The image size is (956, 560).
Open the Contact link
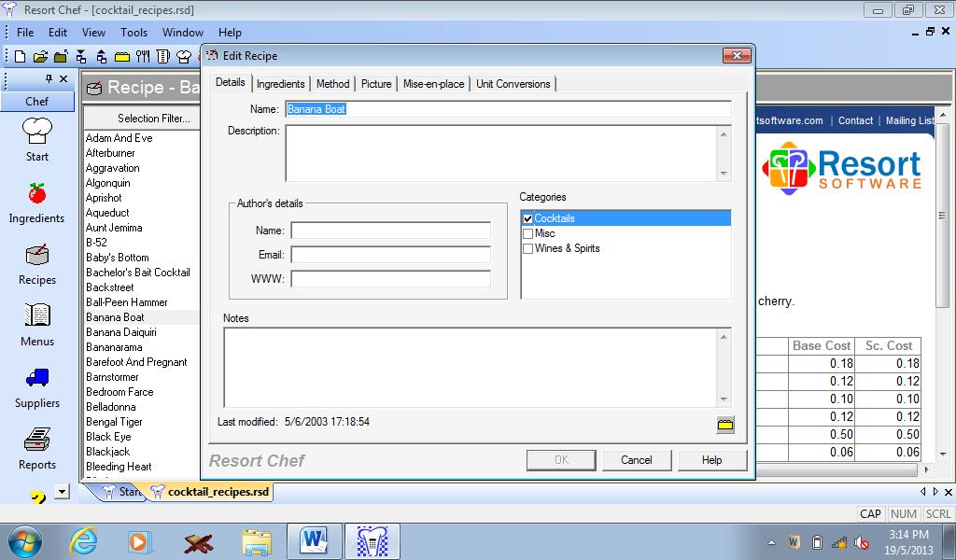click(x=855, y=120)
